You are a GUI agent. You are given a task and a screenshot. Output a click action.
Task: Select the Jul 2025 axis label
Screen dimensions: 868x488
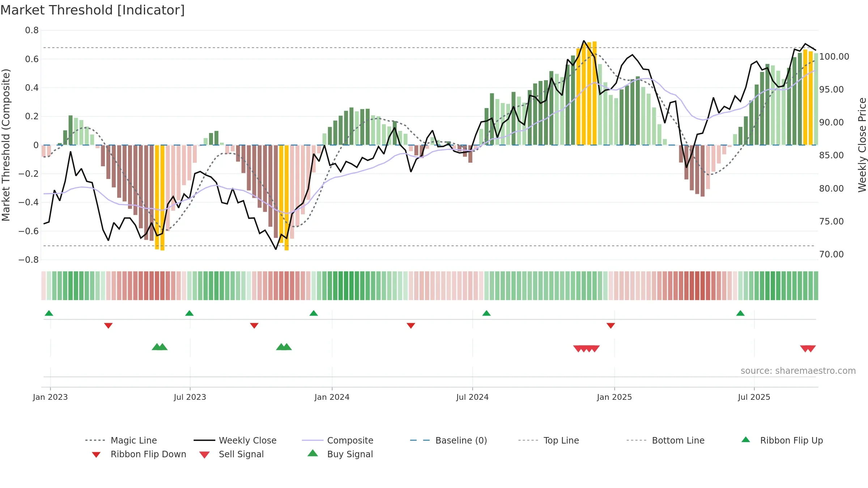click(x=754, y=397)
